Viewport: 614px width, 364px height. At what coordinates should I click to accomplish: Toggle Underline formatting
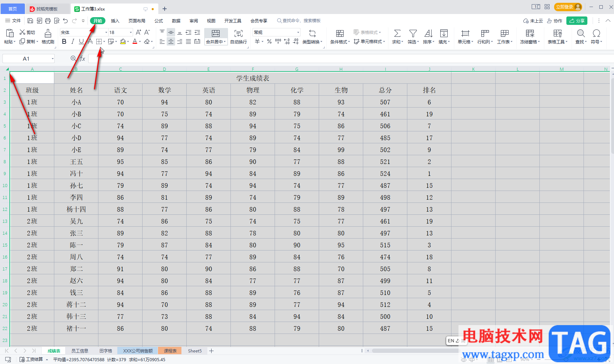pyautogui.click(x=81, y=41)
